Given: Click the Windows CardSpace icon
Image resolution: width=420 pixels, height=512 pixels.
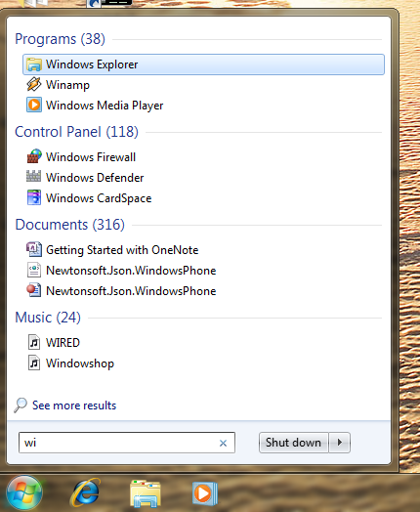Looking at the screenshot, I should point(34,197).
